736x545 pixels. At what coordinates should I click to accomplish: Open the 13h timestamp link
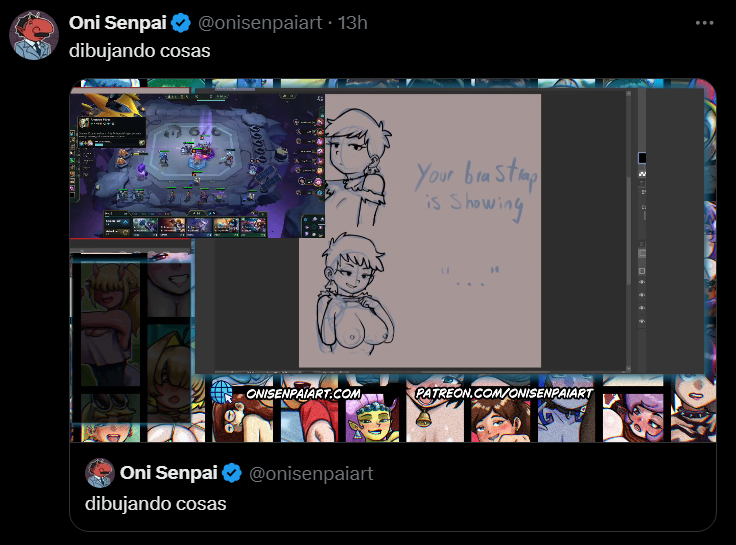coord(353,23)
